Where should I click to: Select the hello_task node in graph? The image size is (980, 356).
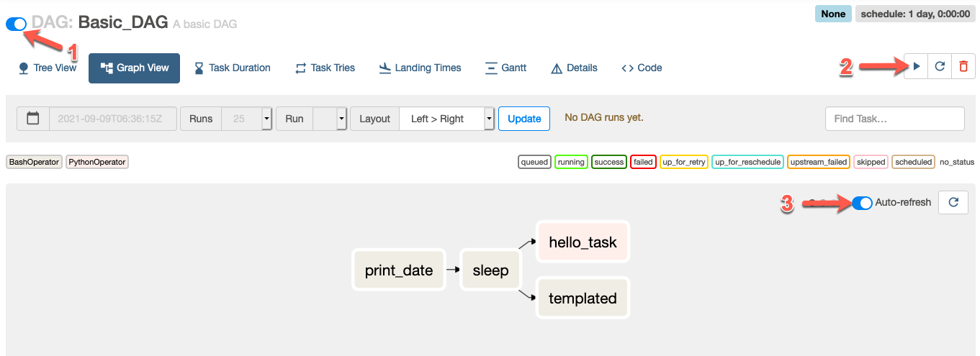pyautogui.click(x=583, y=242)
